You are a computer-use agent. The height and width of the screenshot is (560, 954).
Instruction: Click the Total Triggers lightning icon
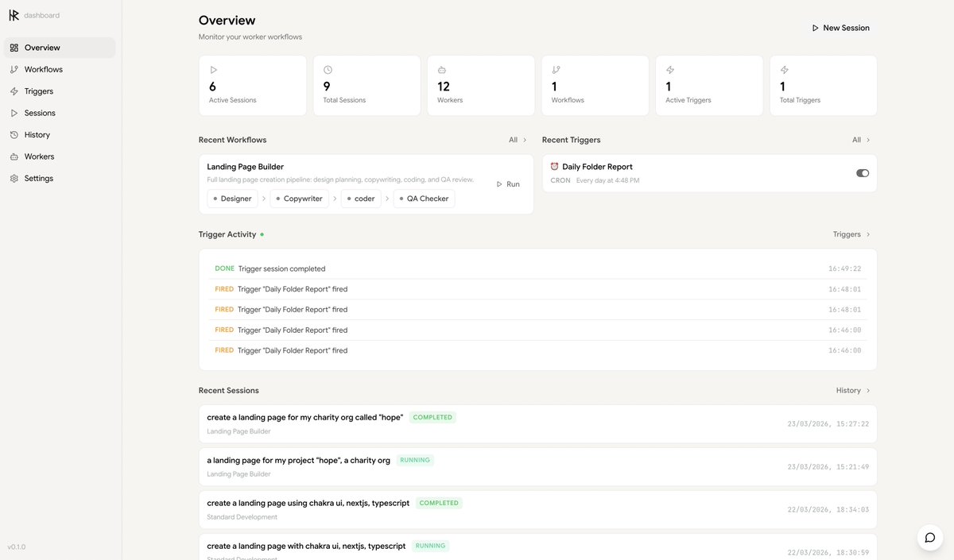point(785,70)
